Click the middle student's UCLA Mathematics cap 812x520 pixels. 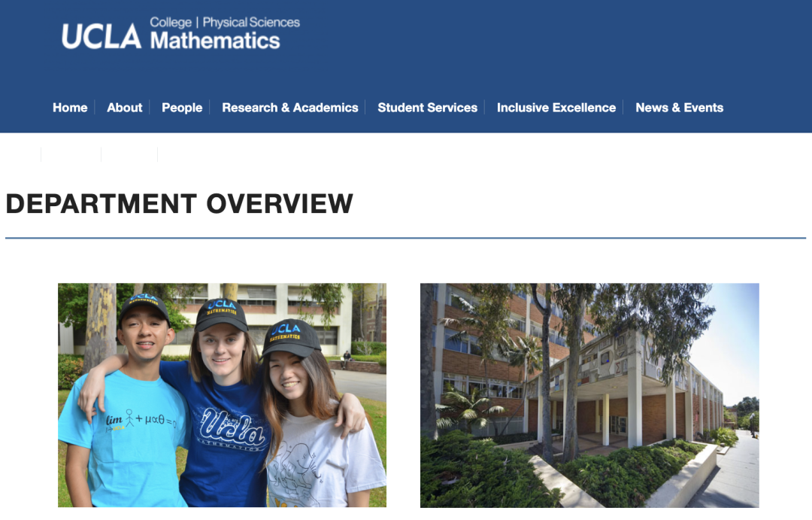pos(221,314)
